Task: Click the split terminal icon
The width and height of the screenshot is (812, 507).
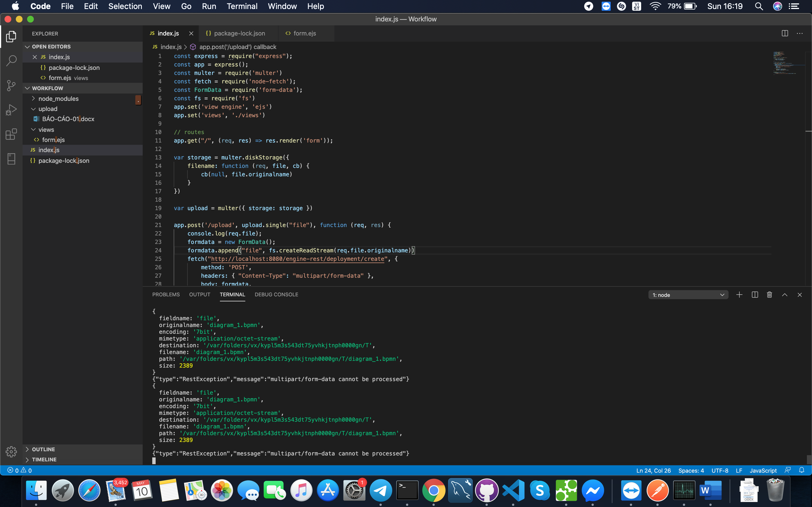Action: point(754,295)
